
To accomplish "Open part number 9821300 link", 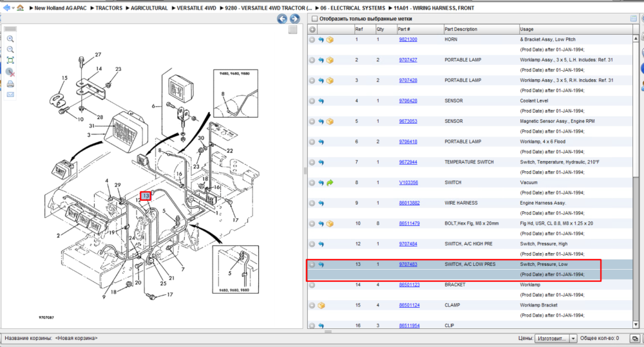I will 408,39.
